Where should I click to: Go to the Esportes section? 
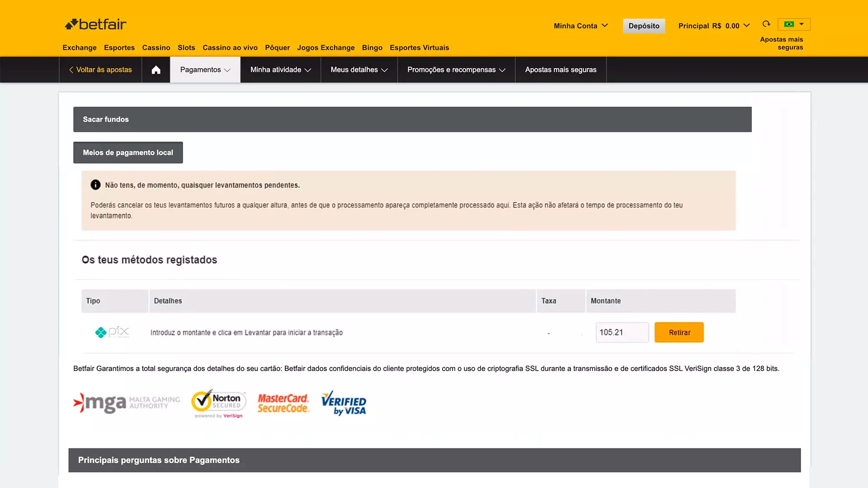(x=119, y=47)
